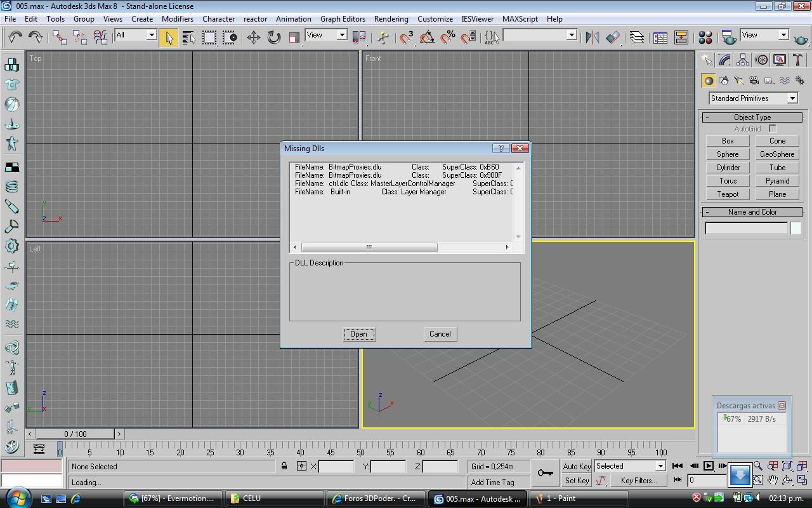Activate the Select and Link tool

click(x=60, y=37)
